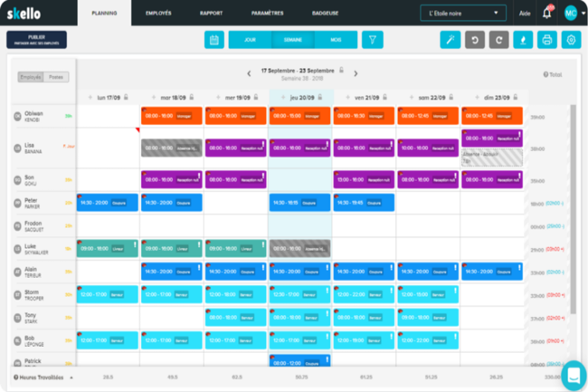Screen dimensions: 588x392
Task: Open the filter funnel icon
Action: pos(373,40)
